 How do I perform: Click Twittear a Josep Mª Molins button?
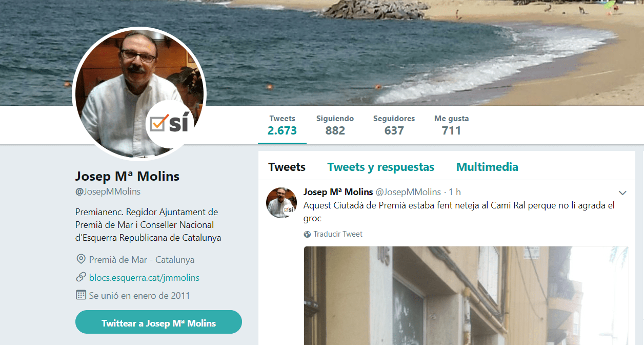[x=158, y=323]
